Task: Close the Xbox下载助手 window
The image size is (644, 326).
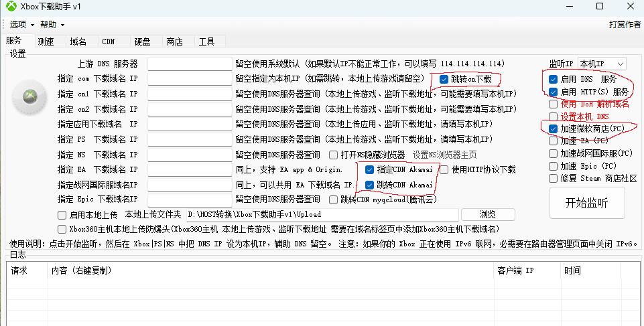Action: coord(631,7)
